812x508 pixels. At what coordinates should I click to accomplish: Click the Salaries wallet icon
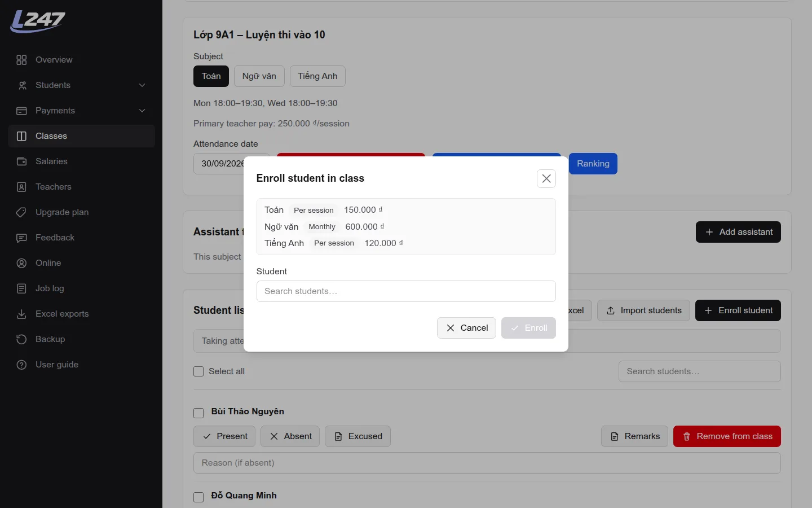21,161
